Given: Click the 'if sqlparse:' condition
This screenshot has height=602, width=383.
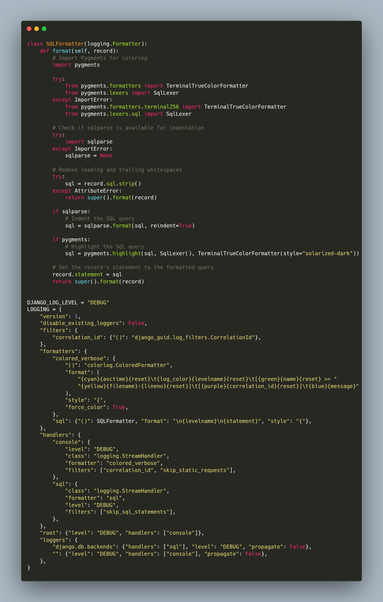Looking at the screenshot, I should tap(71, 212).
